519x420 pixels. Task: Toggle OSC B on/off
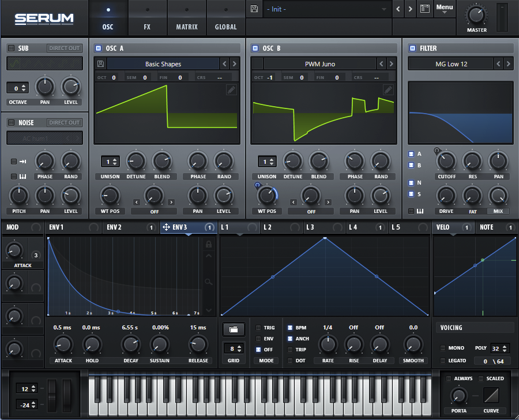(255, 48)
